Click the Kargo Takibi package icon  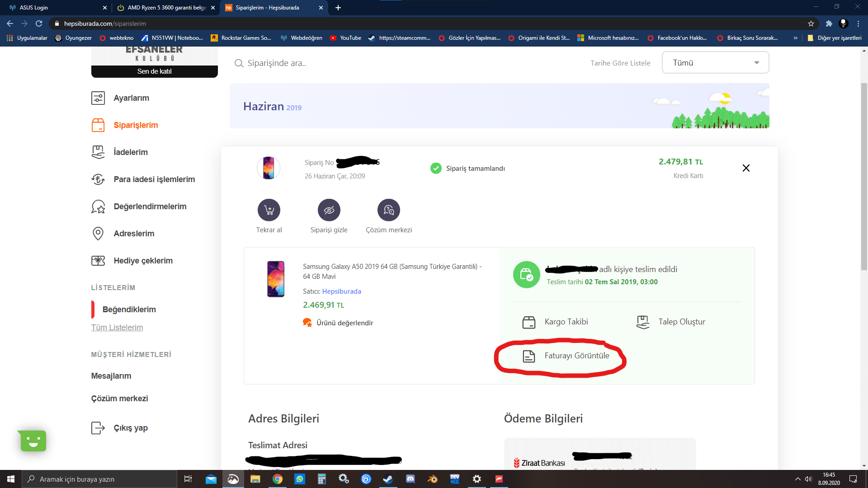pos(528,322)
